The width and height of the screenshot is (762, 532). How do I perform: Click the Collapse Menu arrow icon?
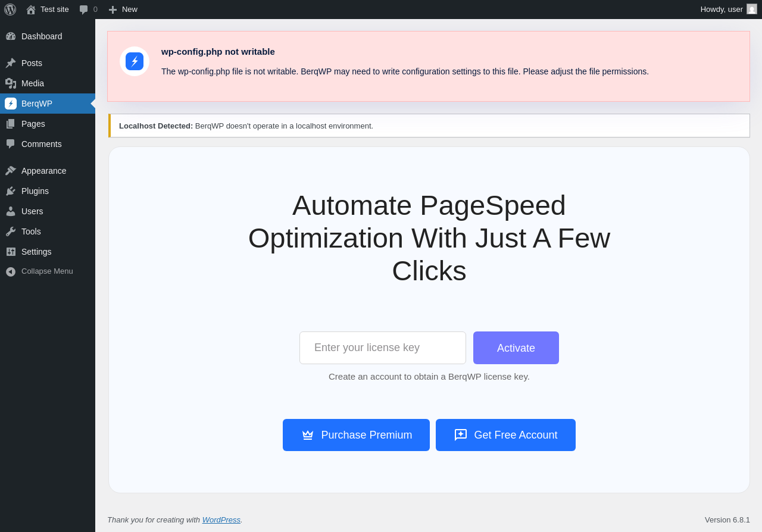pyautogui.click(x=11, y=271)
